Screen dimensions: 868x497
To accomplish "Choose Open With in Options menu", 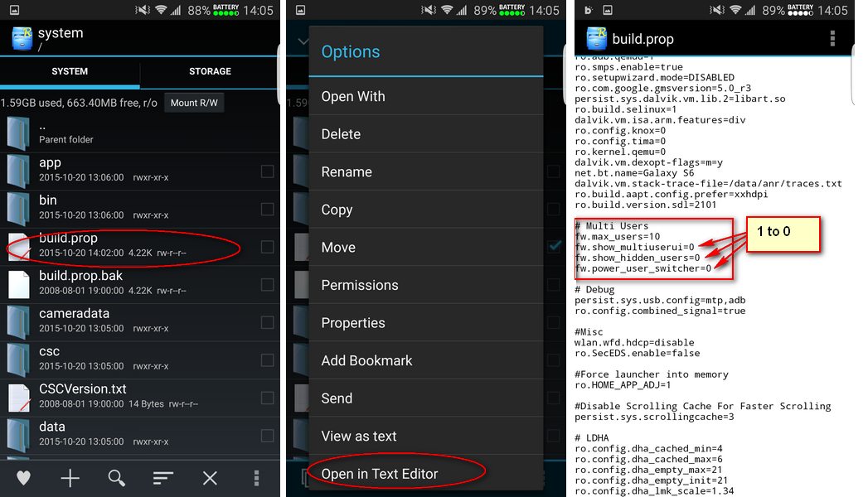I will (425, 96).
